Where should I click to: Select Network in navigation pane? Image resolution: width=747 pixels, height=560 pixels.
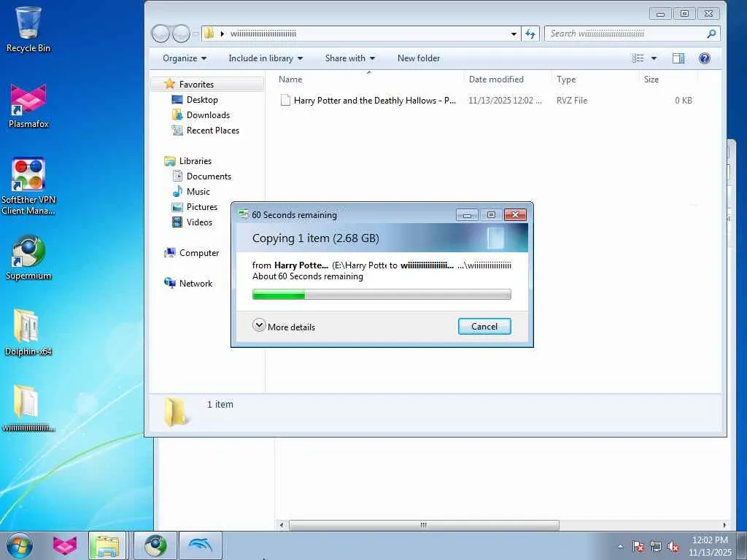click(x=196, y=284)
